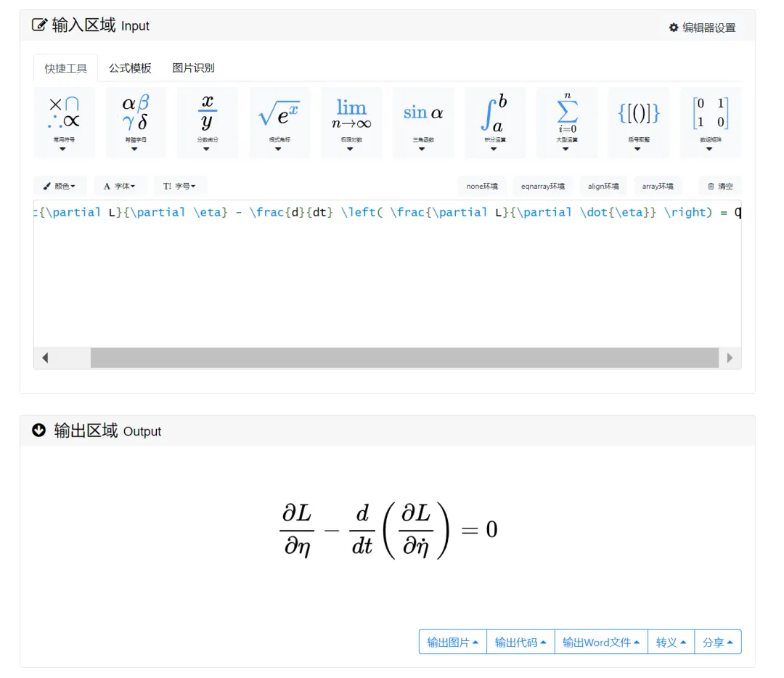Screen dimensions: 784x678
Task: Open the common symbols (常用符号) palette
Action: [x=64, y=122]
